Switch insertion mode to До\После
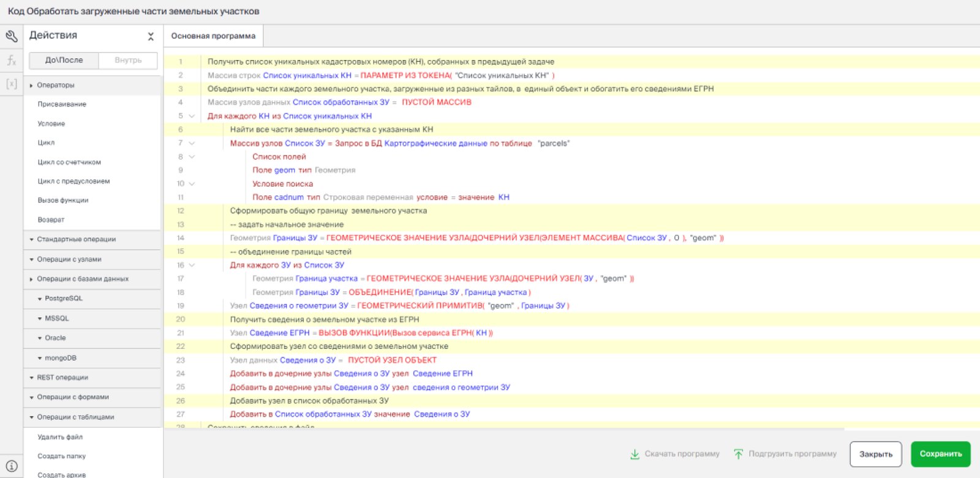The width and height of the screenshot is (980, 478). 64,60
